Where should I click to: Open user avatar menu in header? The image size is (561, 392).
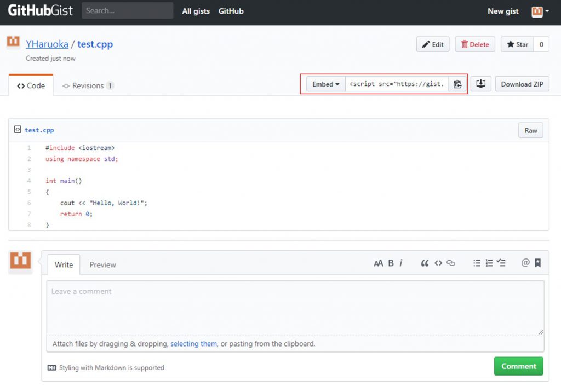[x=540, y=11]
